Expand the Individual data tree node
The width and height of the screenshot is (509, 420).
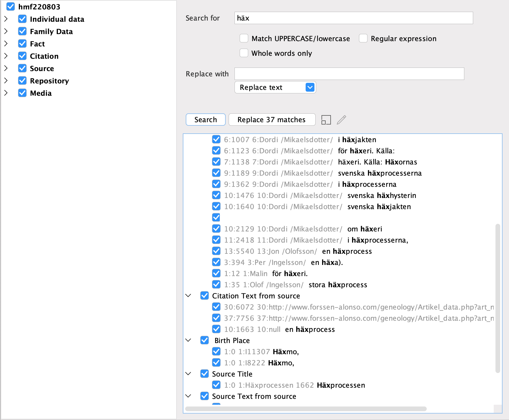click(6, 19)
